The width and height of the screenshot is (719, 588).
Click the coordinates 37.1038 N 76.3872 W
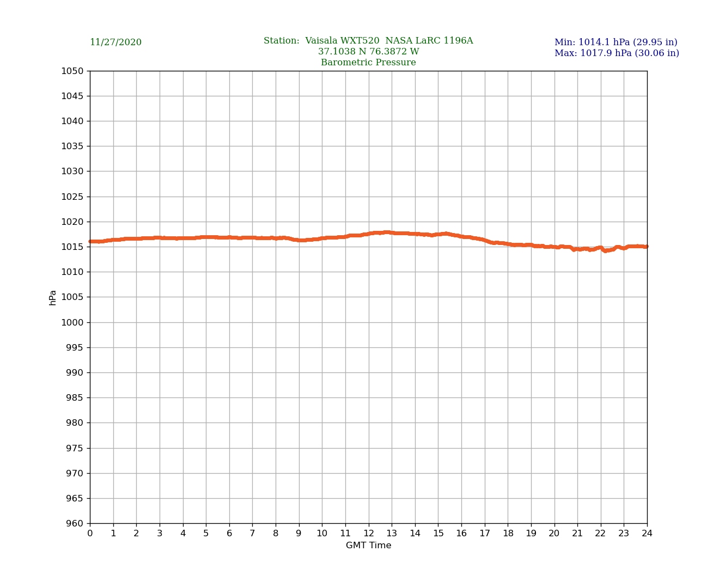pyautogui.click(x=368, y=52)
